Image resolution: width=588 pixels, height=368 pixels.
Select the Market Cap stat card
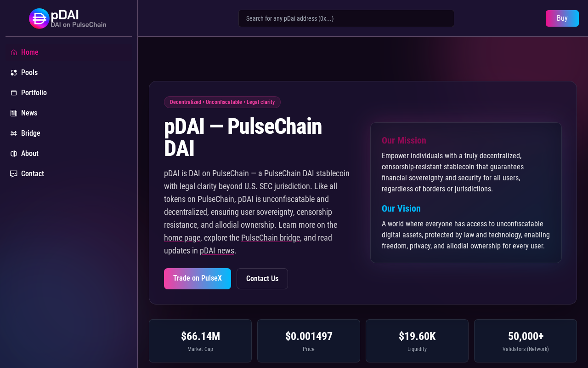200,341
